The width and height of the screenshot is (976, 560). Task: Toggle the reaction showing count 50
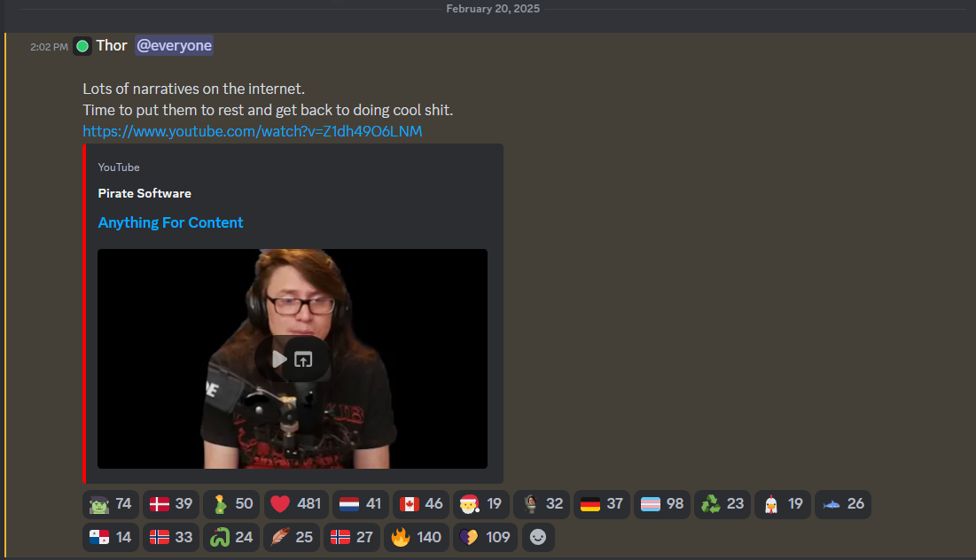tap(231, 504)
